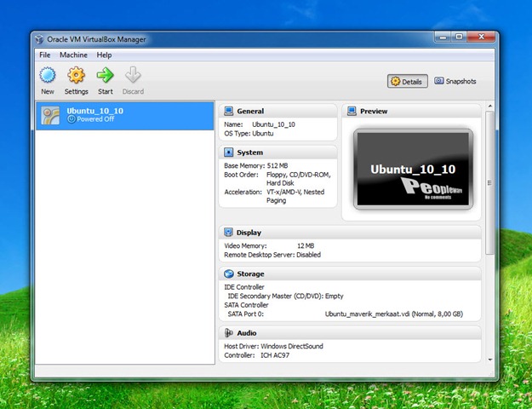Open the Help menu
The width and height of the screenshot is (532, 409).
[x=104, y=55]
